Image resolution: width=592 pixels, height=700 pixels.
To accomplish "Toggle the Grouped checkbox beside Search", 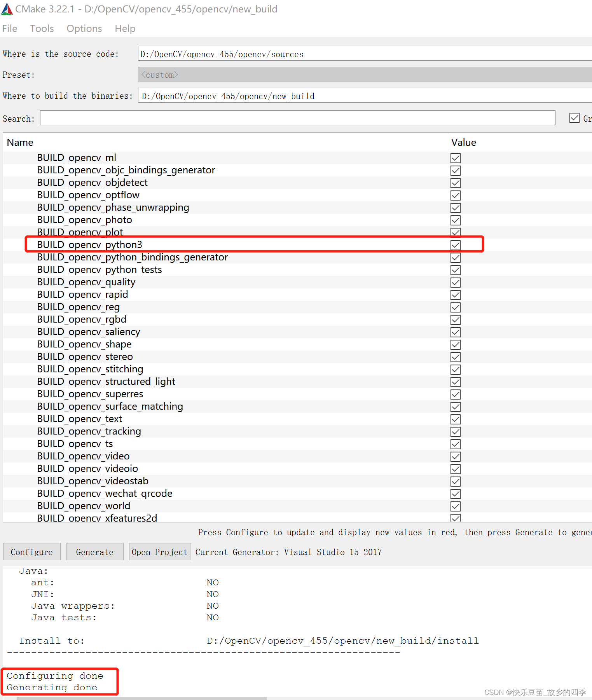I will 574,118.
